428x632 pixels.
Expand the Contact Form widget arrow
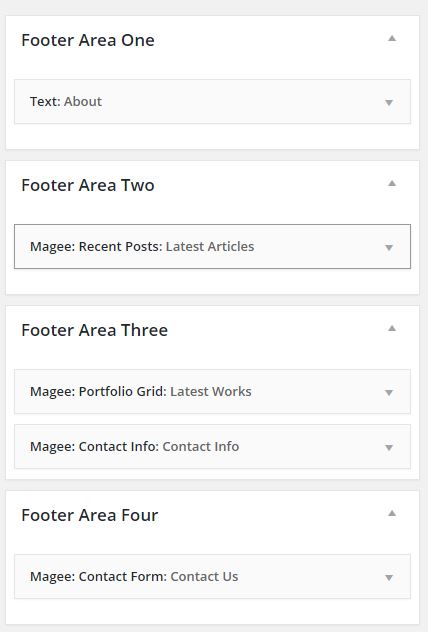pos(389,578)
